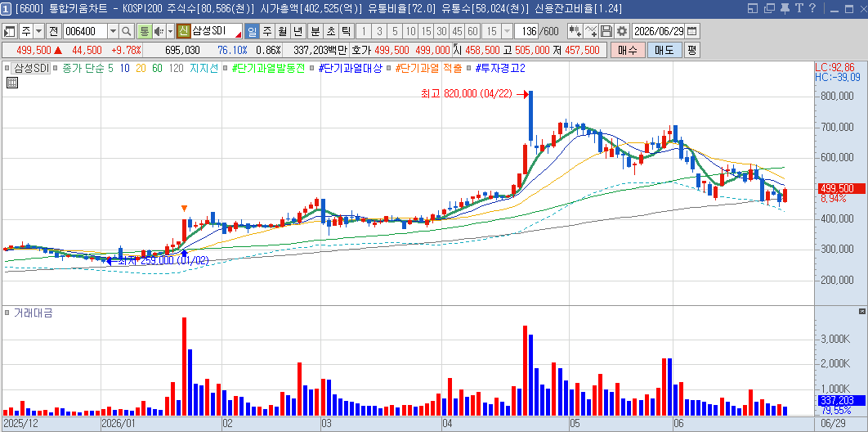Image resolution: width=868 pixels, height=432 pixels.
Task: Expand the stock code history dropdown
Action: (113, 31)
